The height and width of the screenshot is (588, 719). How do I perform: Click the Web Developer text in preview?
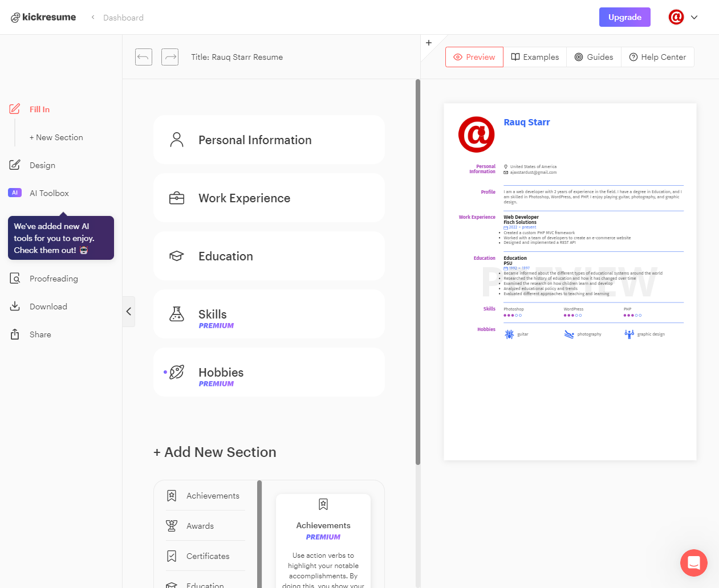[521, 217]
